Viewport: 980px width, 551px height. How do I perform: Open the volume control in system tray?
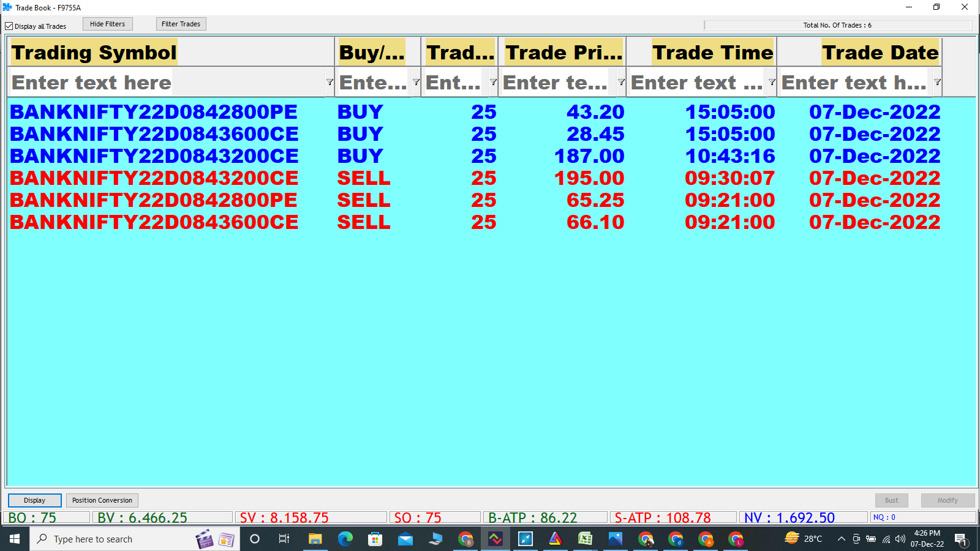pyautogui.click(x=900, y=539)
